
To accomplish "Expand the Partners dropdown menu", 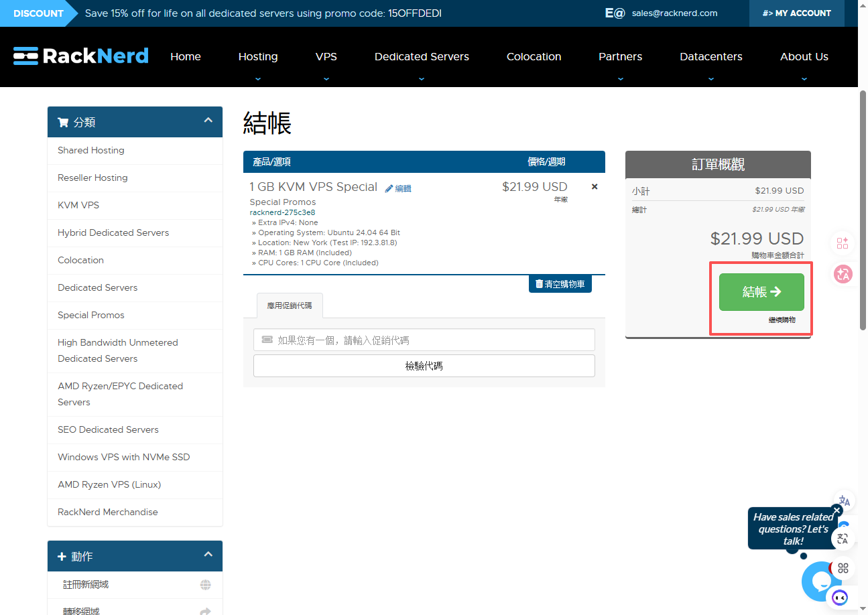I will pyautogui.click(x=621, y=78).
